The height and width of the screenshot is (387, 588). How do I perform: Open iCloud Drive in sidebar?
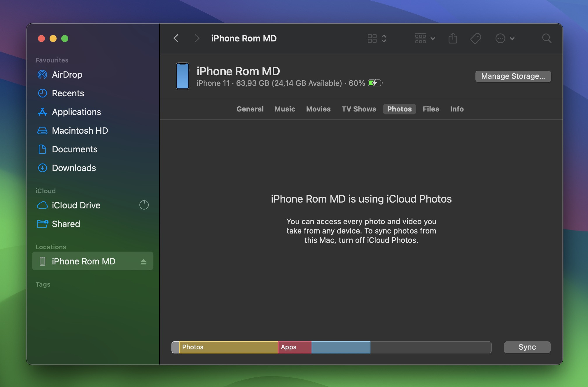(x=93, y=205)
